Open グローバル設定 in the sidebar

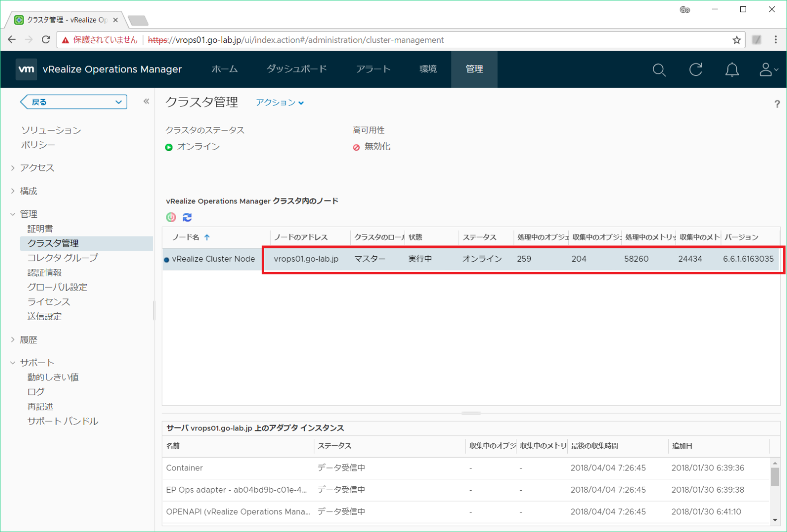[x=57, y=287]
